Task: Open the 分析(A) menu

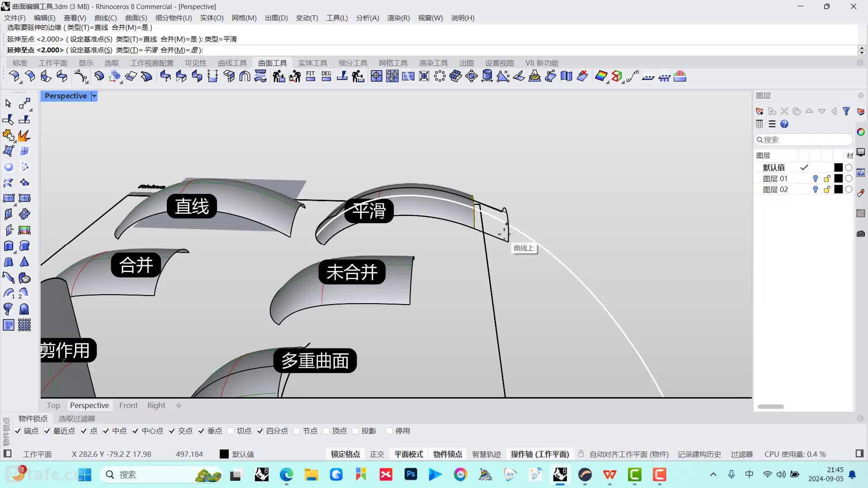Action: 368,18
